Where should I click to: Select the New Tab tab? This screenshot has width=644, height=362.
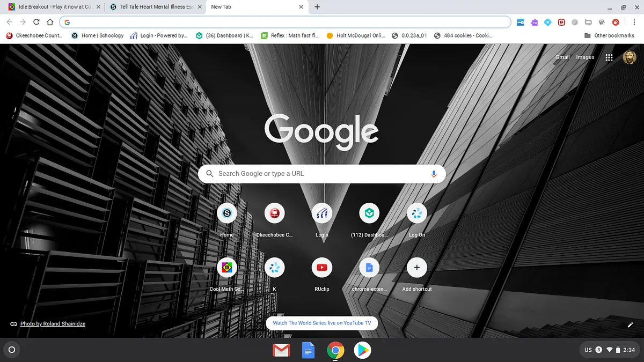(x=258, y=7)
